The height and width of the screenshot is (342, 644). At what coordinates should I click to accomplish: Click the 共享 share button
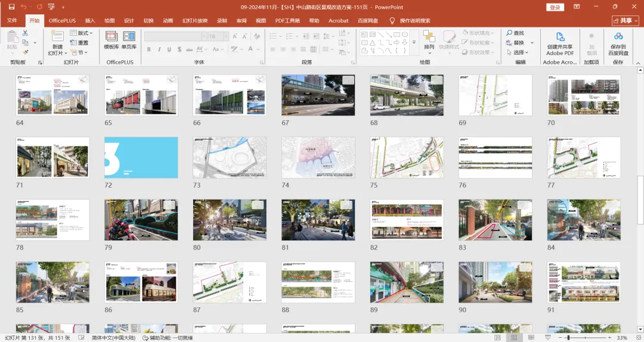(626, 20)
